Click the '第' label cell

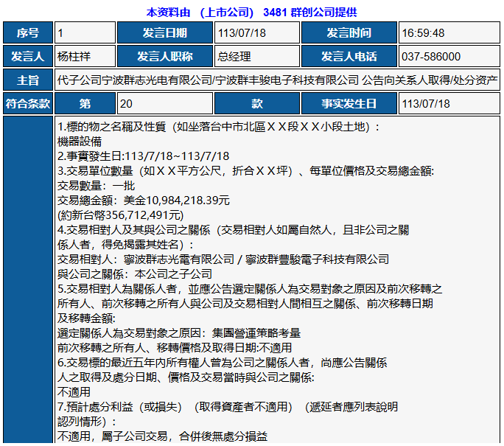tap(85, 103)
